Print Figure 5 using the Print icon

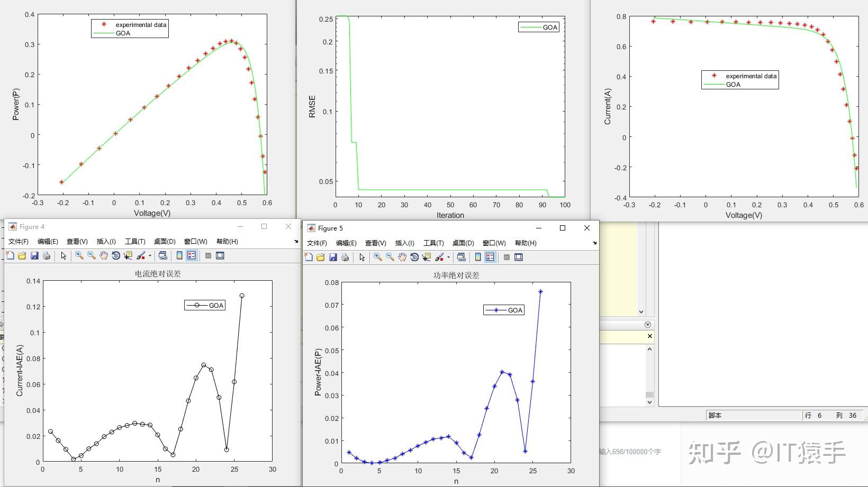345,258
